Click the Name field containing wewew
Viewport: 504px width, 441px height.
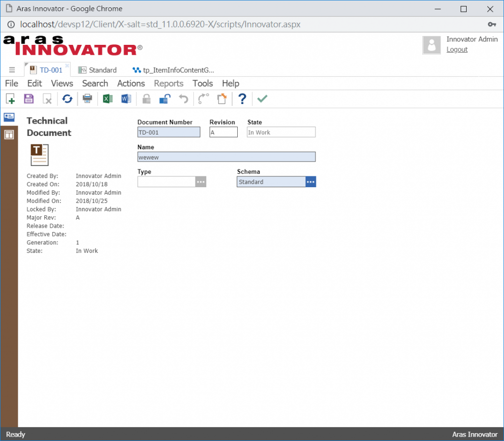pos(226,157)
